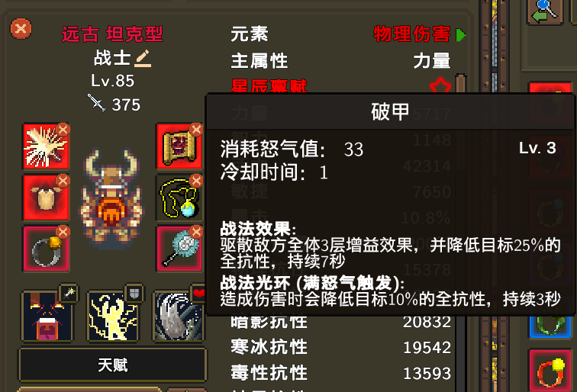Click the explosion burst equipment slot
The height and width of the screenshot is (392, 577).
[x=46, y=146]
